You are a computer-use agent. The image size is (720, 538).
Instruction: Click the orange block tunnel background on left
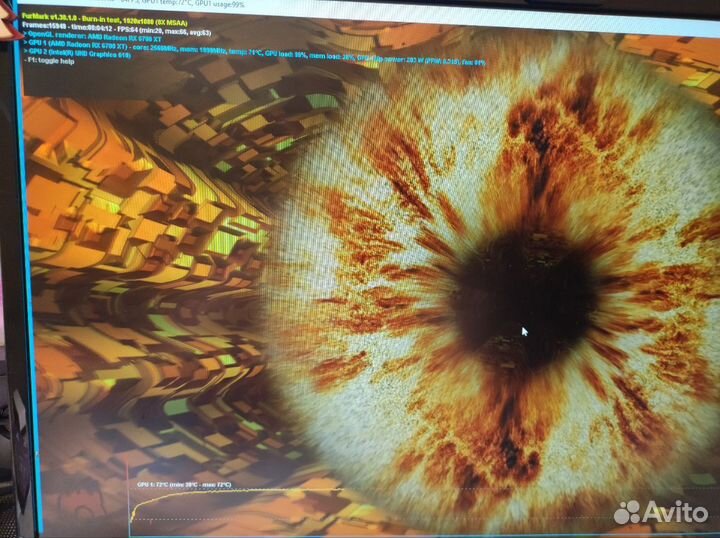tap(130, 250)
